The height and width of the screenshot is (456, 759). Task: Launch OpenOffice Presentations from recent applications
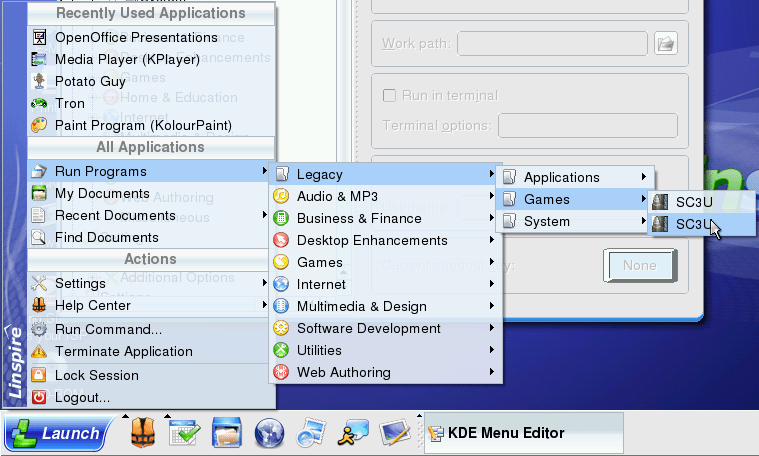[136, 37]
